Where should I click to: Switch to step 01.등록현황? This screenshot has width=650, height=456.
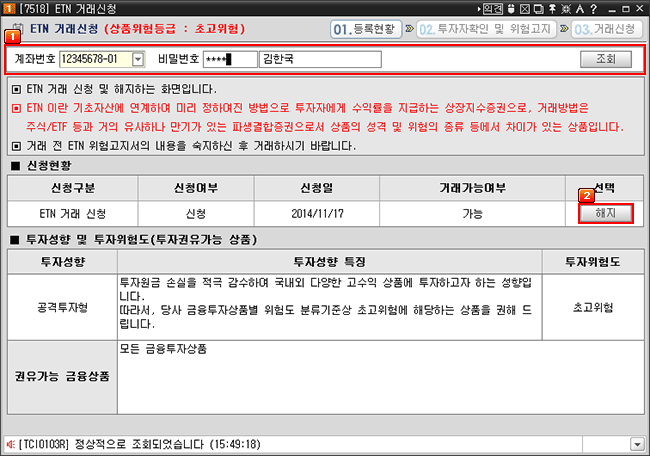pos(366,29)
